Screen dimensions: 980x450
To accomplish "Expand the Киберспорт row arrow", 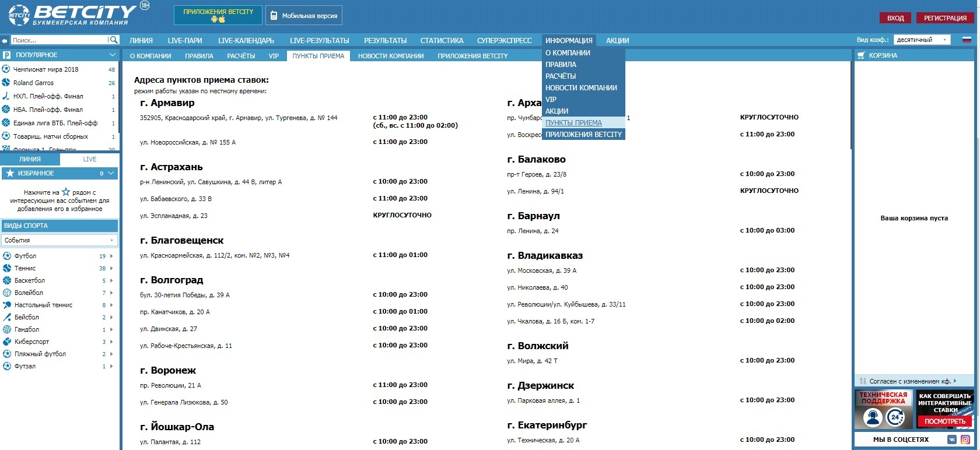I will tap(111, 342).
